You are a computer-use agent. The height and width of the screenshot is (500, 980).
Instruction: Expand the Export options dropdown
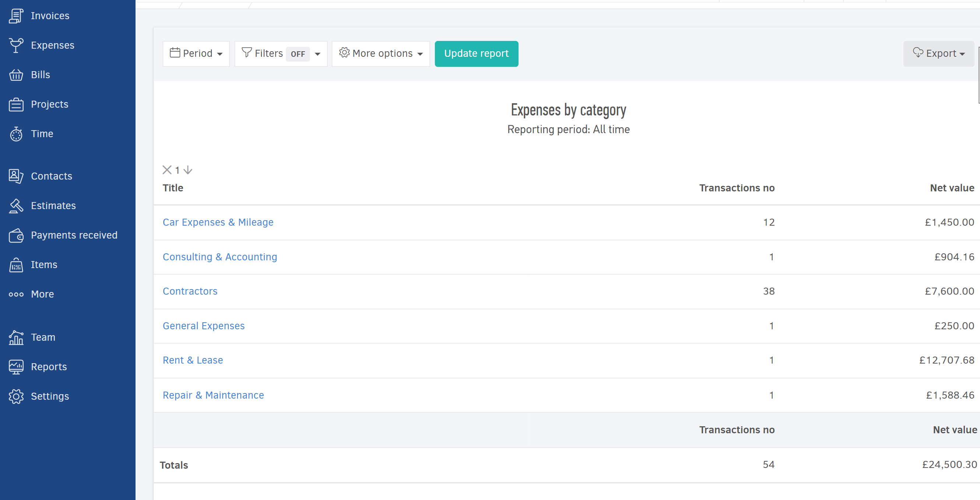click(939, 53)
